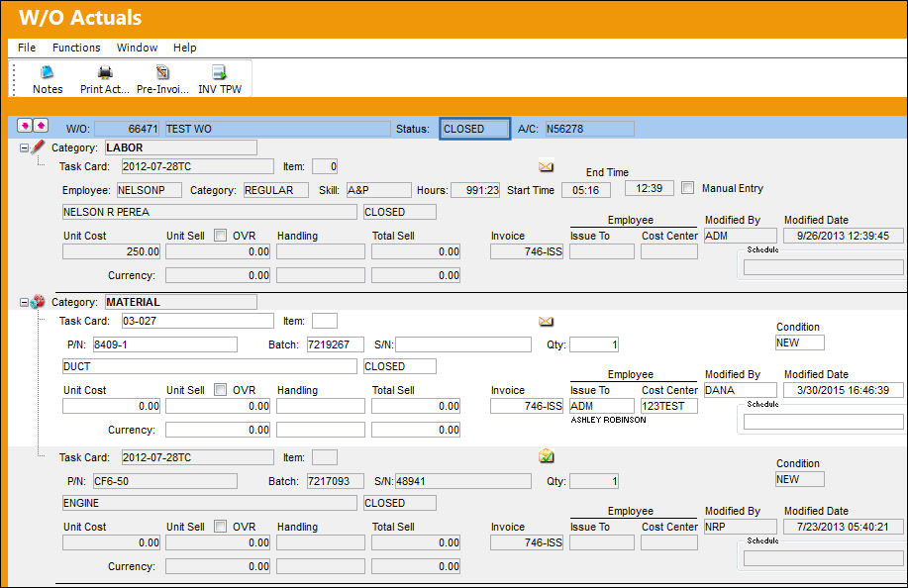This screenshot has height=588, width=908.
Task: Click the second pink arrow button beside W/O
Action: coord(41,126)
